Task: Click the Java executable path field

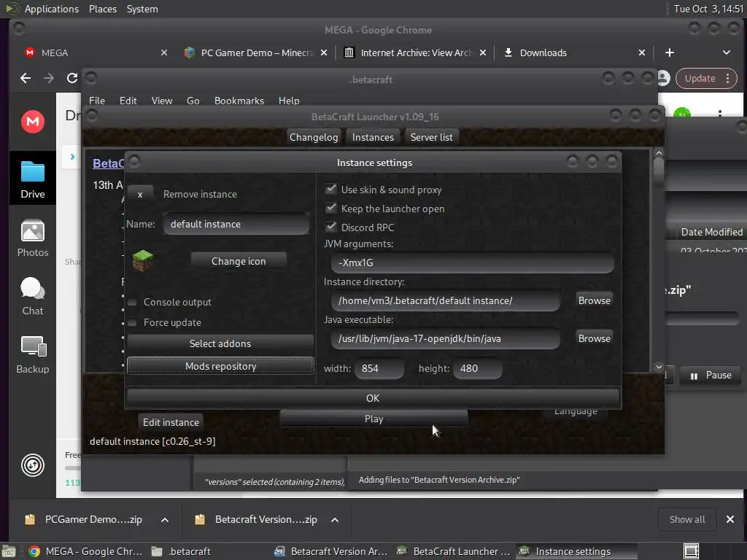Action: (446, 338)
